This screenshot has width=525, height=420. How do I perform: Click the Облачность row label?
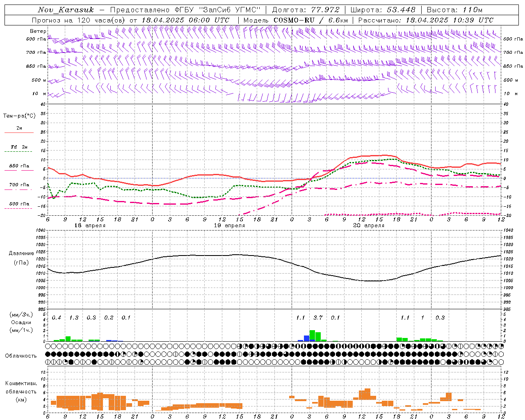tap(21, 356)
